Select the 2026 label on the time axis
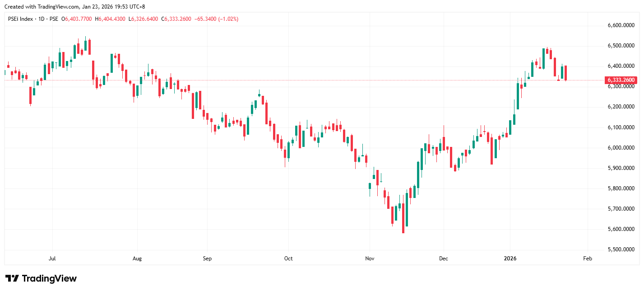Image resolution: width=644 pixels, height=292 pixels. pos(510,259)
